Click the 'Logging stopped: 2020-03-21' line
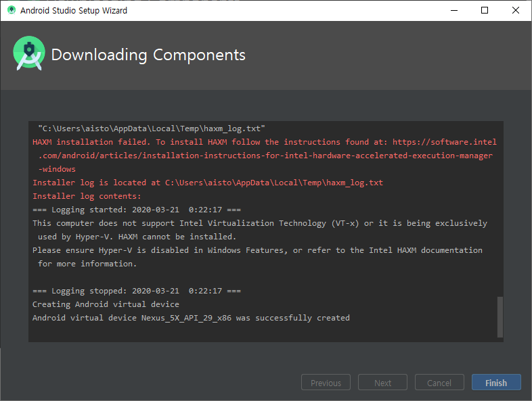This screenshot has width=532, height=401. (137, 291)
